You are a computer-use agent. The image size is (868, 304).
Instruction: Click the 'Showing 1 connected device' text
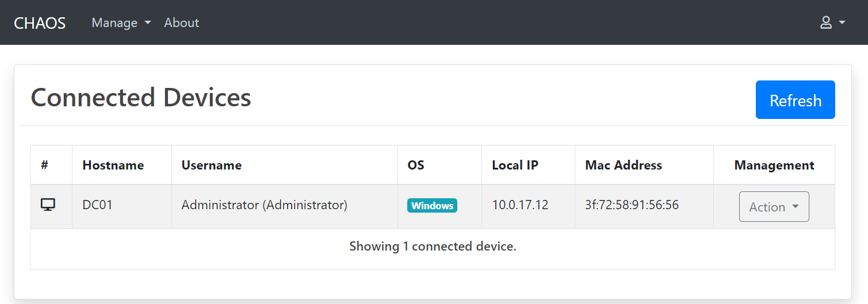tap(433, 247)
